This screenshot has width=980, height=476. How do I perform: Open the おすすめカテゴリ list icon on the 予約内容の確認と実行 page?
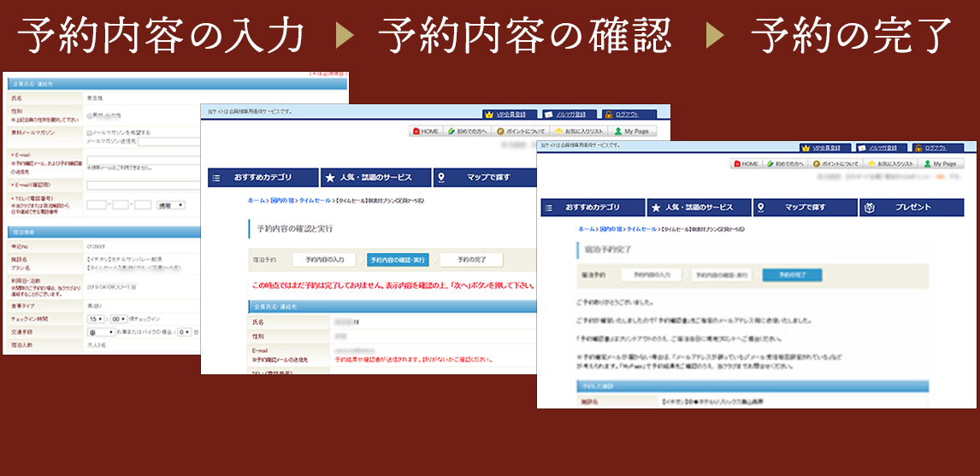coord(215,178)
